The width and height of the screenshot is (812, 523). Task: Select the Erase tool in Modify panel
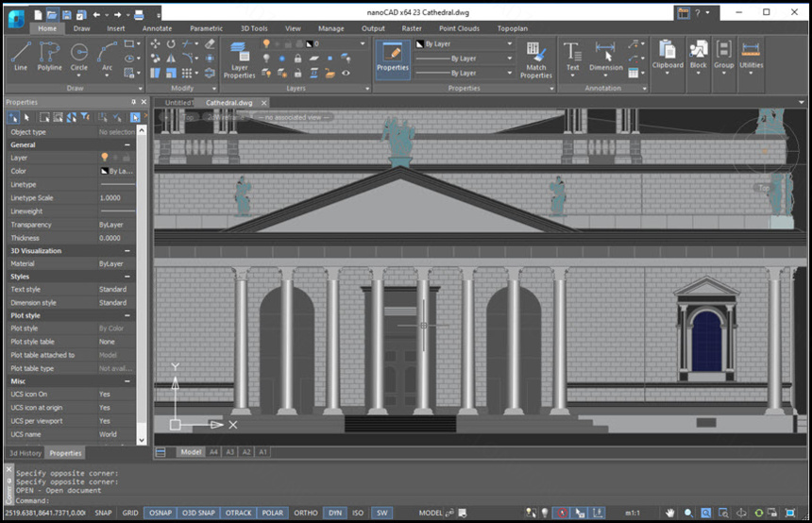[x=210, y=44]
